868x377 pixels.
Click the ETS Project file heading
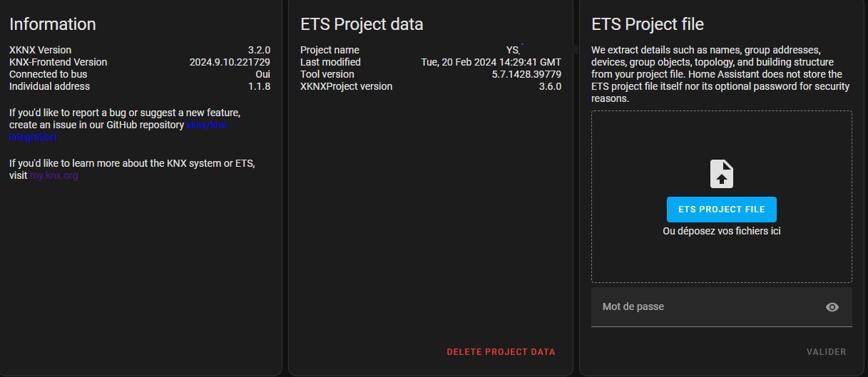click(x=648, y=24)
